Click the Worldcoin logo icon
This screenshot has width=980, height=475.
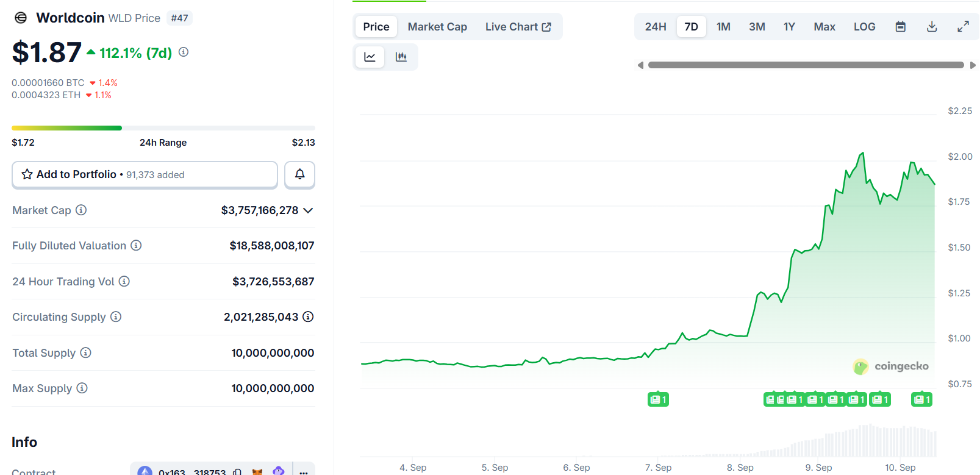[21, 18]
